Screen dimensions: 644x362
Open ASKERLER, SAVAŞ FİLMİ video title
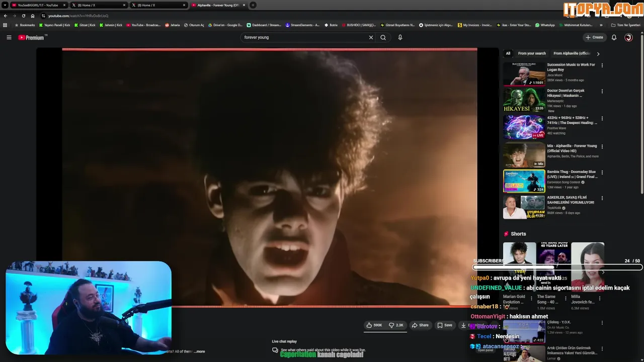[x=571, y=200]
